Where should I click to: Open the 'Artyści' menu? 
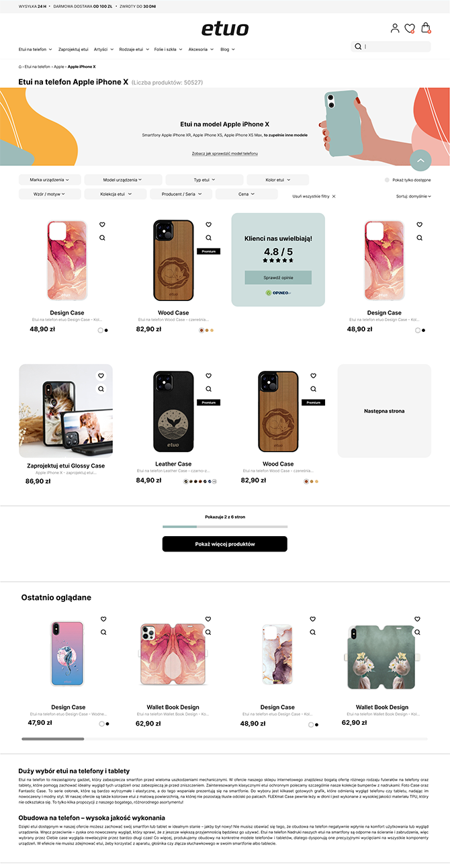(103, 49)
